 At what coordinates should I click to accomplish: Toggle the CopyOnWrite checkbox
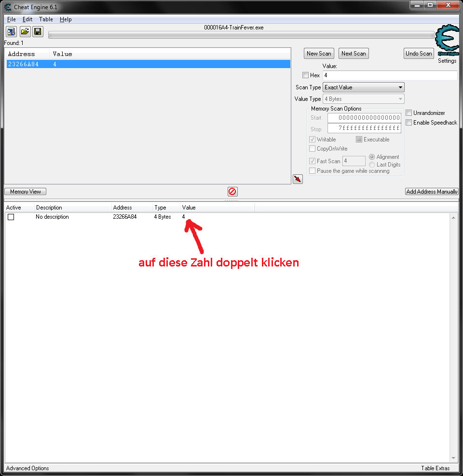[x=313, y=148]
